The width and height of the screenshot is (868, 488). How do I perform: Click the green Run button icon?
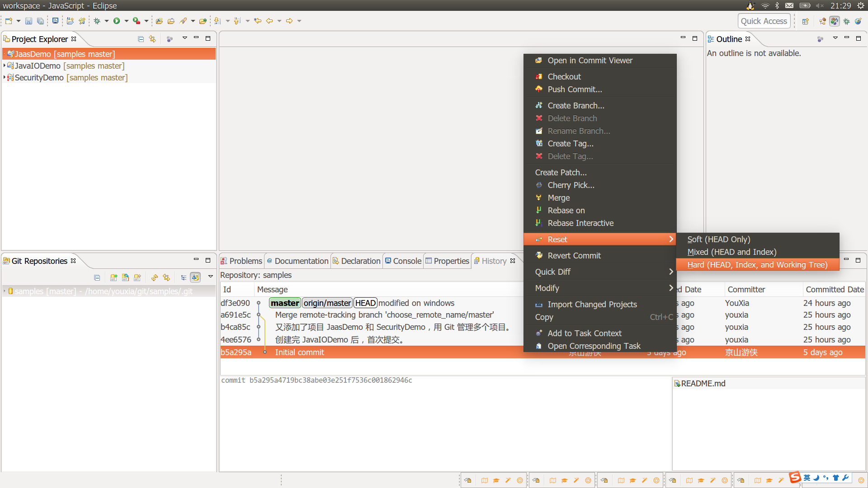[x=117, y=21]
